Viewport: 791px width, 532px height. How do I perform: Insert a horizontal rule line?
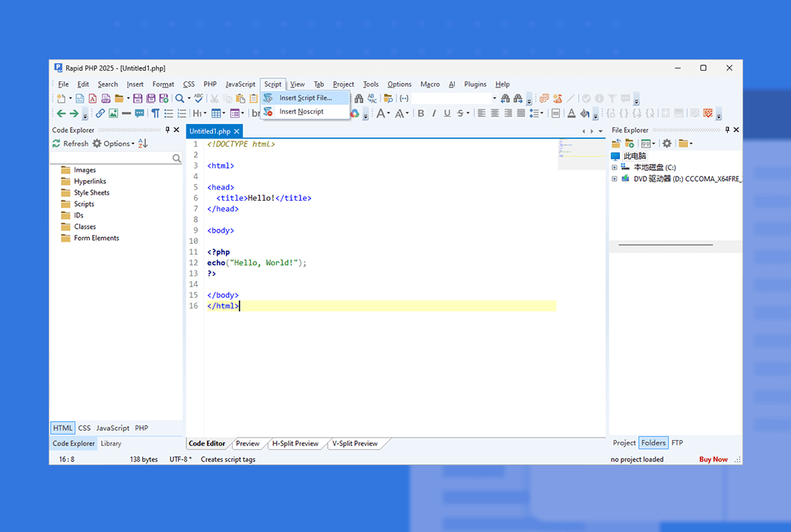[x=126, y=113]
